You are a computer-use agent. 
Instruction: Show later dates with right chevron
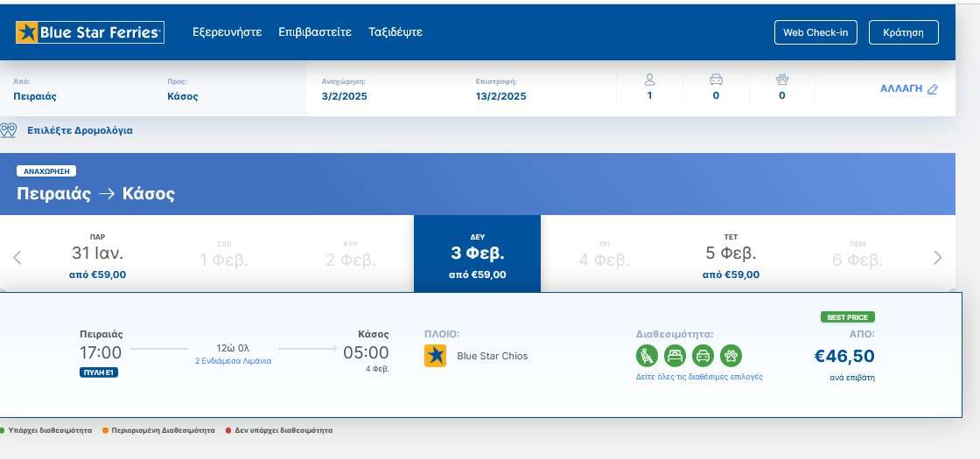(938, 257)
